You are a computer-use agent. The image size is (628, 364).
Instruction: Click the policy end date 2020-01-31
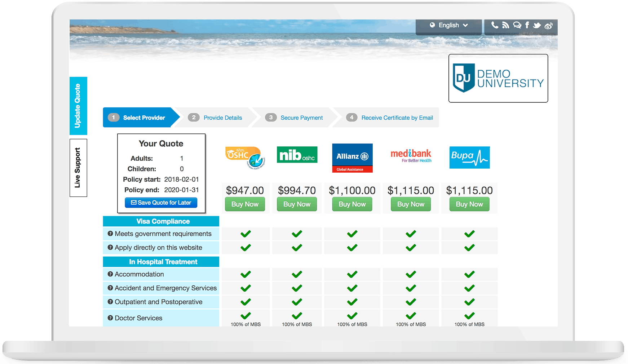(182, 190)
